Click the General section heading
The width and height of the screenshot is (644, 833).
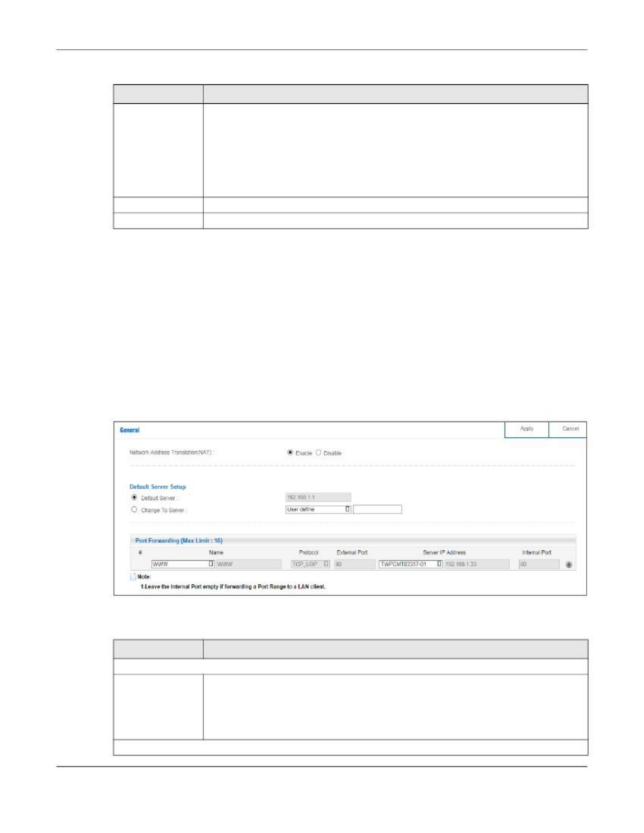pos(130,430)
